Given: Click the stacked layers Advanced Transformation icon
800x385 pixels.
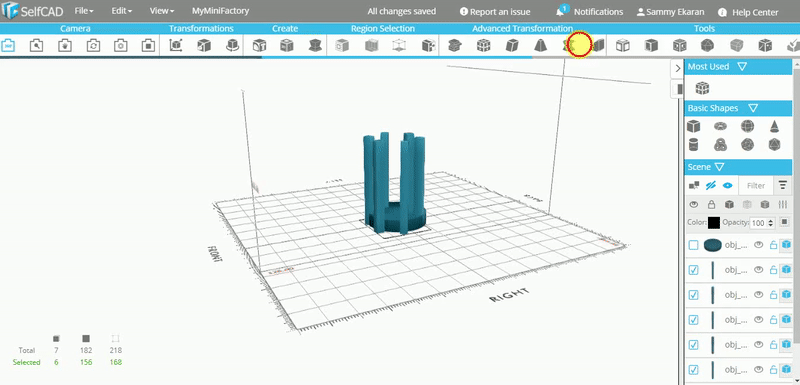Looking at the screenshot, I should [455, 45].
